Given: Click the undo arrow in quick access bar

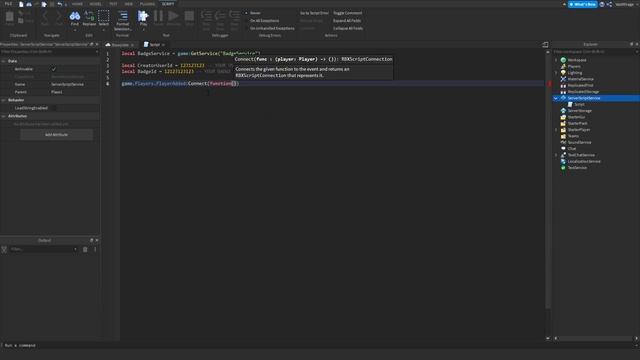Looking at the screenshot, I should [x=60, y=4].
